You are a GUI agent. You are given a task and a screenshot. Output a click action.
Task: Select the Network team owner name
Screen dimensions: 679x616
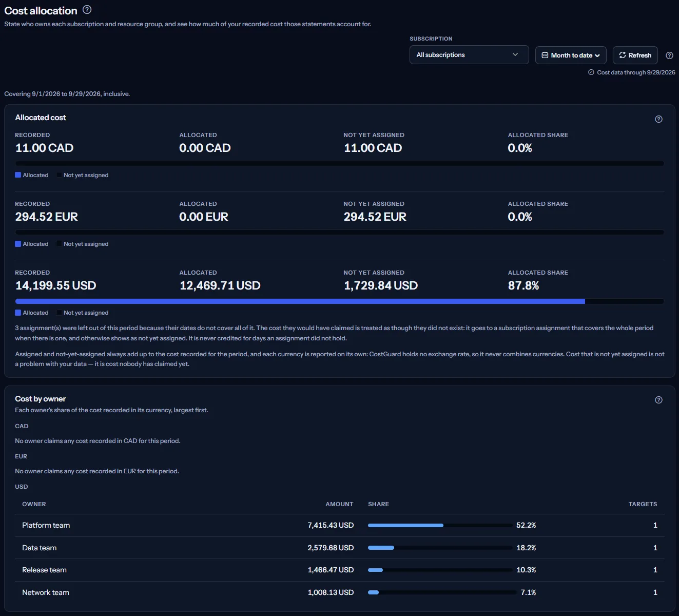coord(46,592)
